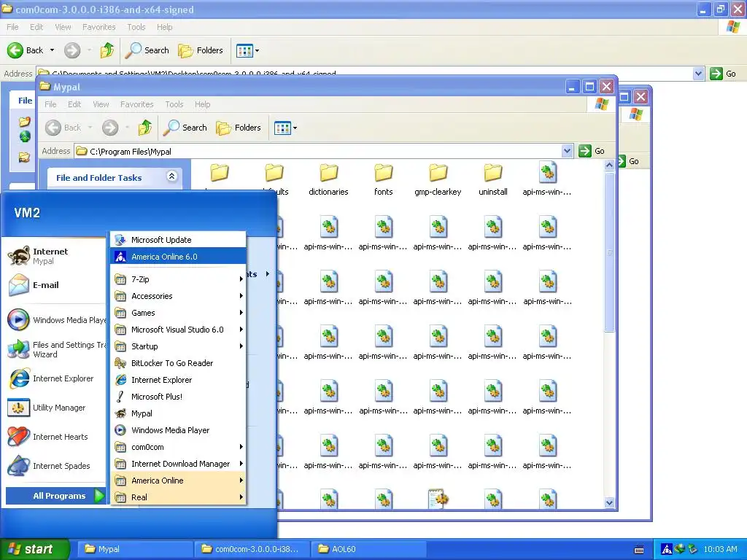Open View menu in Mypal window

tap(101, 104)
